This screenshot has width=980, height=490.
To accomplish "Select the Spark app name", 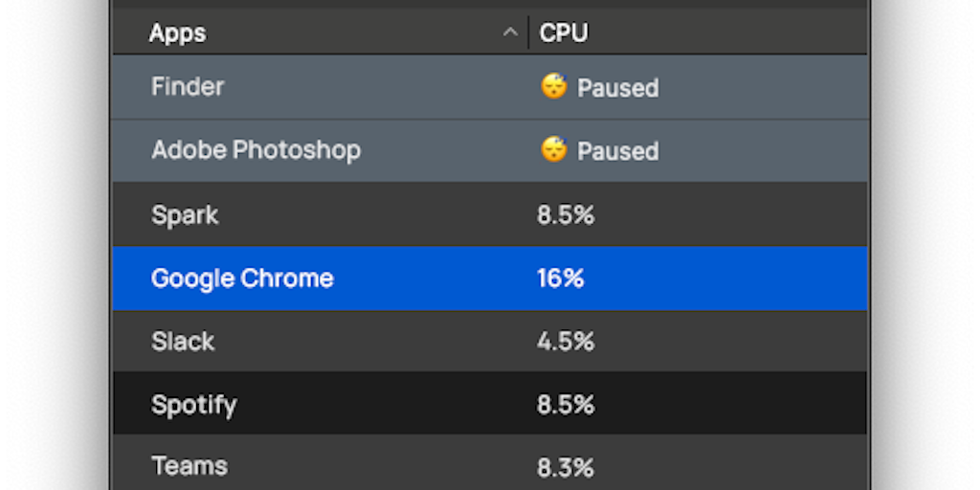I will (x=185, y=214).
